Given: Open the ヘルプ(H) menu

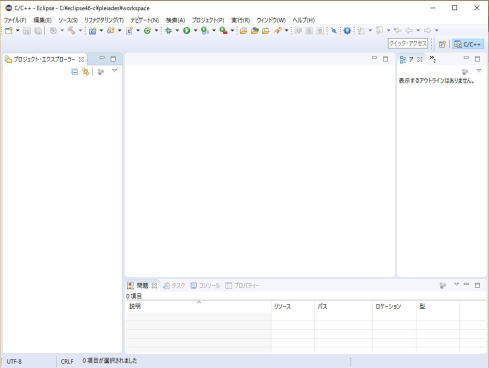Looking at the screenshot, I should pyautogui.click(x=303, y=20).
